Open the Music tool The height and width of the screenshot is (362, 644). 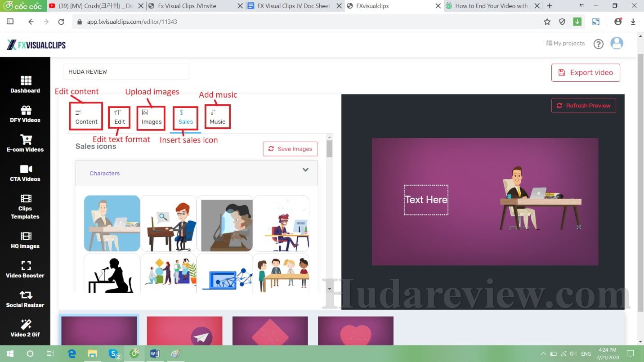tap(217, 116)
